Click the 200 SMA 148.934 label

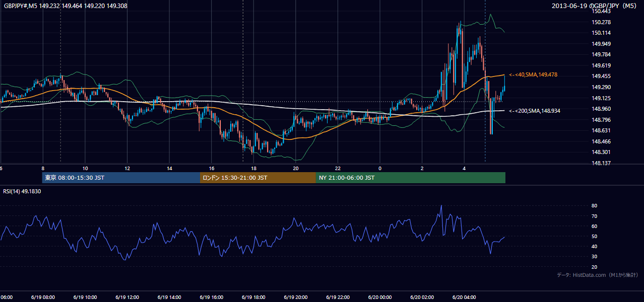click(x=535, y=111)
